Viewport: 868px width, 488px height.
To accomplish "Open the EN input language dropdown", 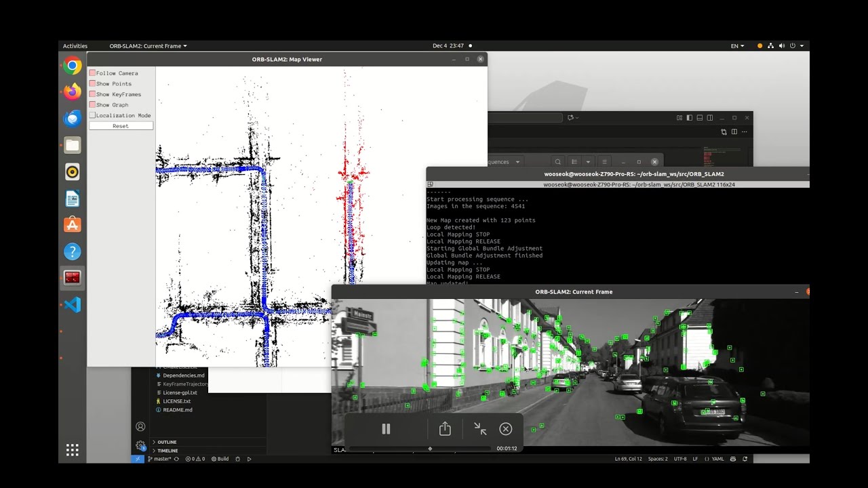I will 737,46.
